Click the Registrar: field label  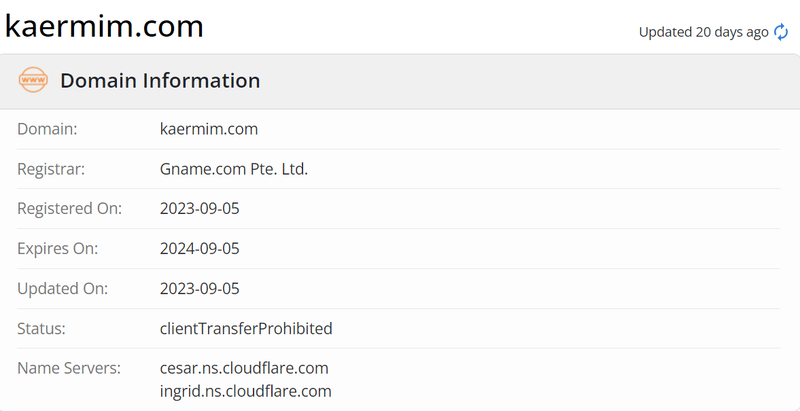[51, 169]
